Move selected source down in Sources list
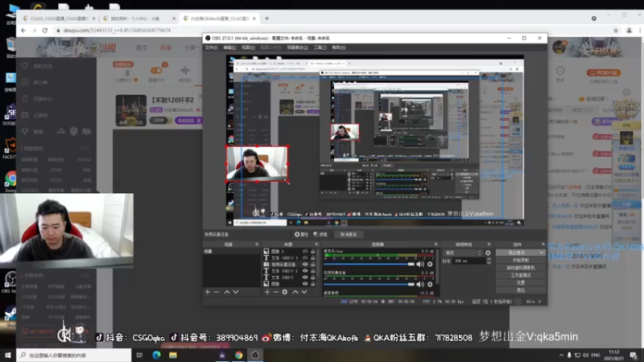 [304, 292]
